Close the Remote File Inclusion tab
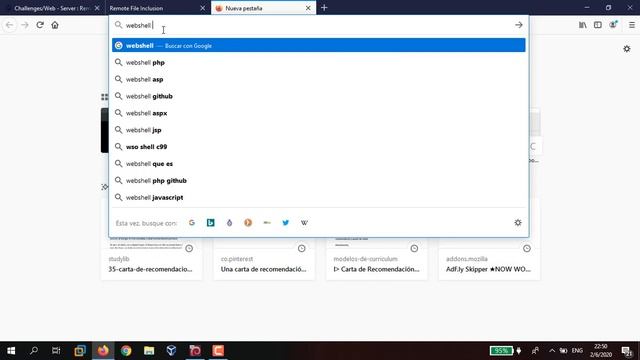The image size is (640, 360). pos(202,8)
